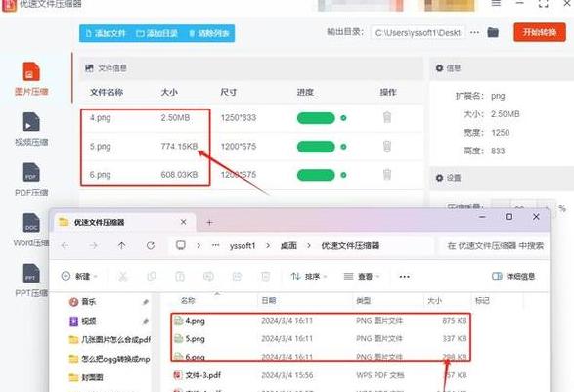Open the 查看 view dropdown

362,277
